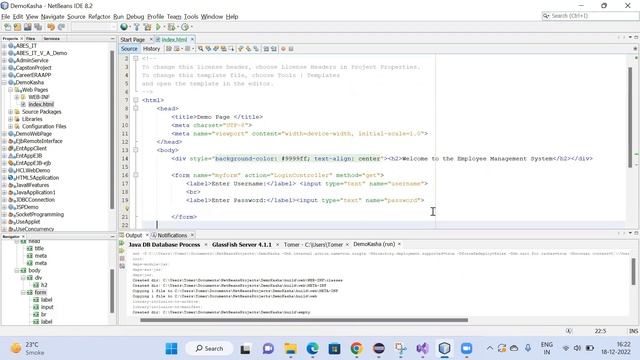Fold the head tag at line 8
This screenshot has width=640, height=360.
[x=136, y=109]
